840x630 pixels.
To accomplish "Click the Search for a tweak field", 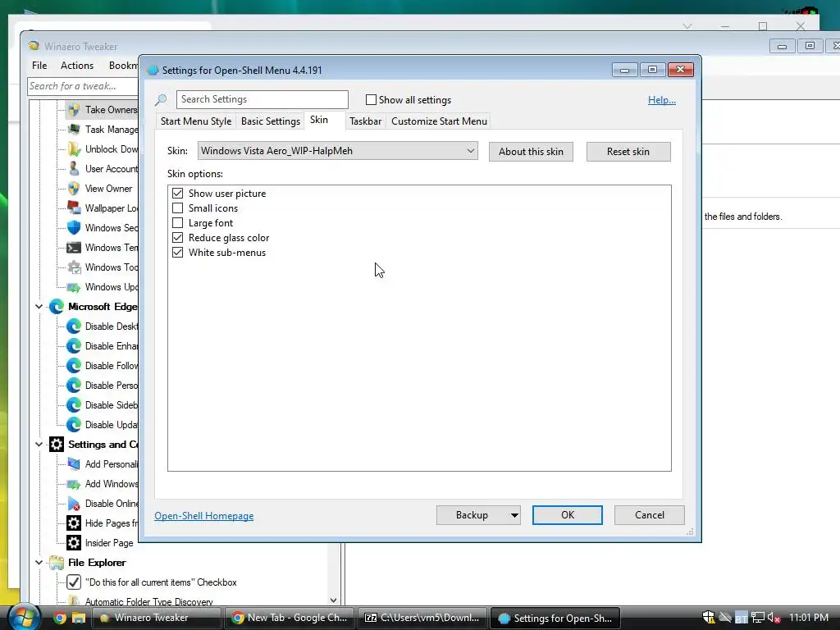I will point(83,86).
